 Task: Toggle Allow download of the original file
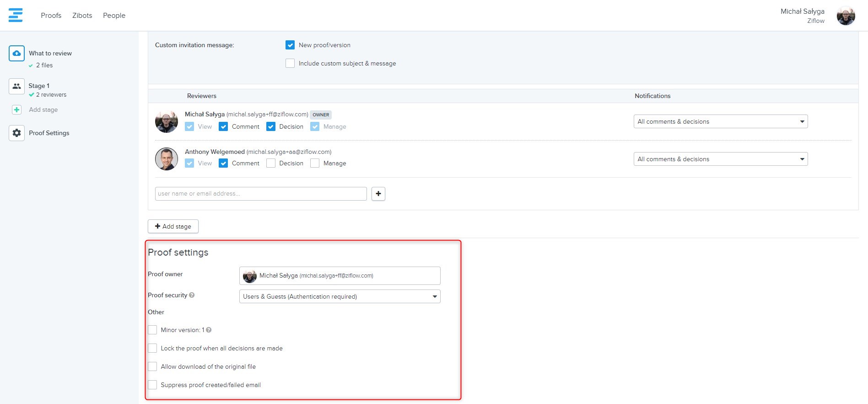point(152,367)
